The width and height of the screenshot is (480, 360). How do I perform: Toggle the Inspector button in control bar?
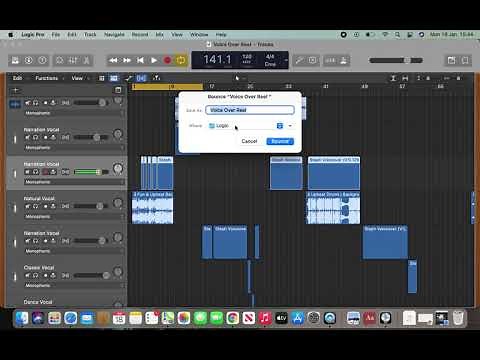click(x=29, y=60)
